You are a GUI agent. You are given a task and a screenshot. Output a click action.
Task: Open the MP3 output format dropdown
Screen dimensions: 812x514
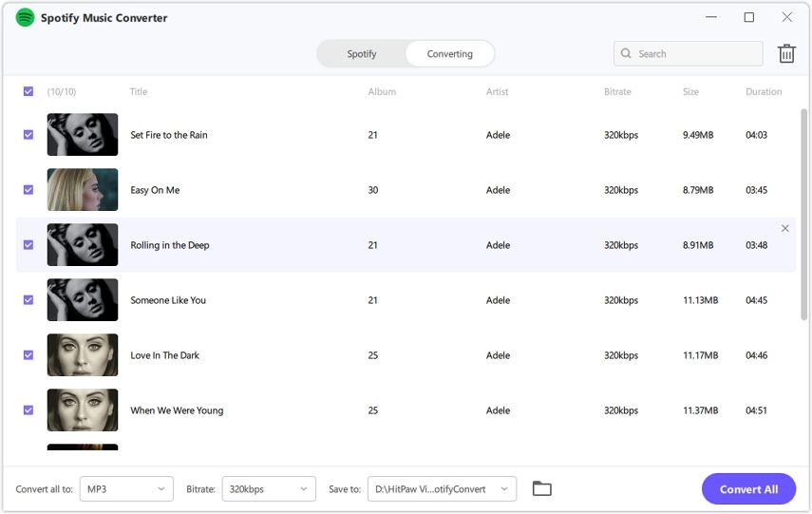coord(126,488)
